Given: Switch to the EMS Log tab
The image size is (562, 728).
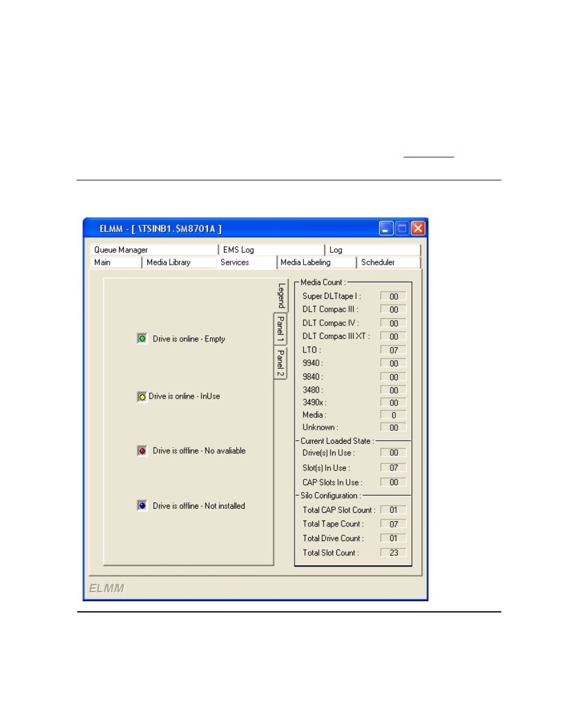Looking at the screenshot, I should point(272,250).
